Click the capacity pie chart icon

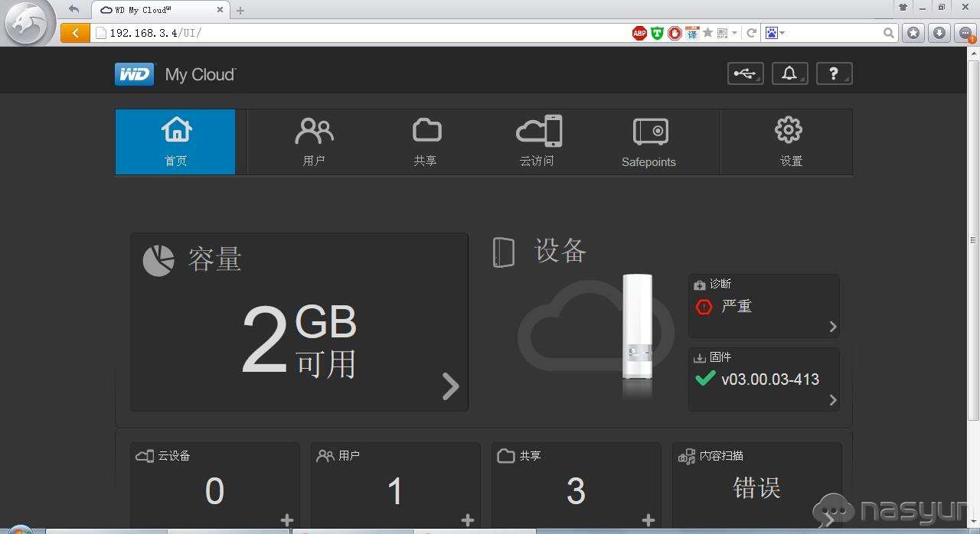(x=158, y=260)
